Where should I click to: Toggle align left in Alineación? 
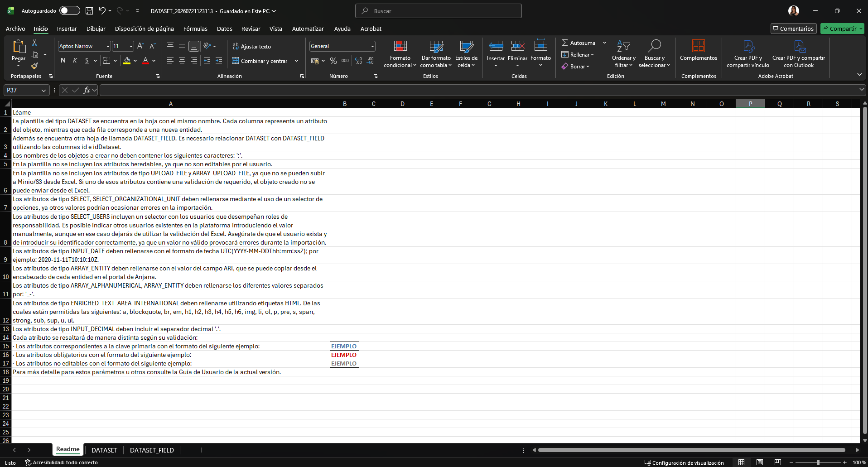pos(170,61)
